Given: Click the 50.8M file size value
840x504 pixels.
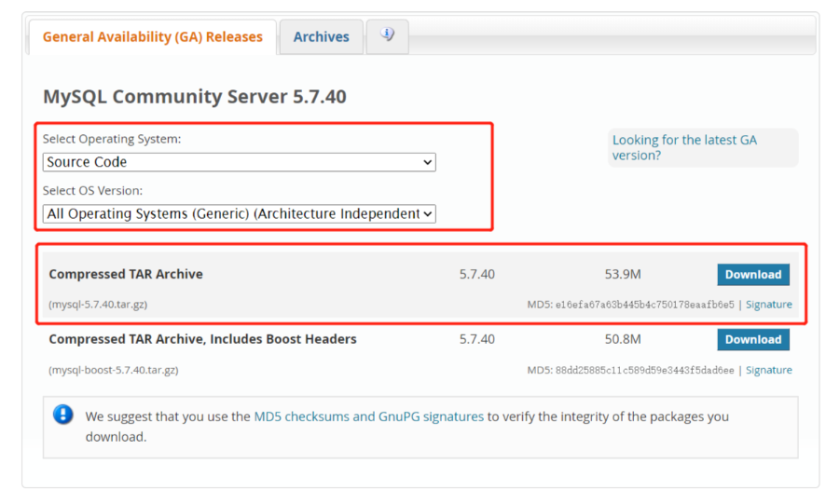Looking at the screenshot, I should (x=622, y=340).
